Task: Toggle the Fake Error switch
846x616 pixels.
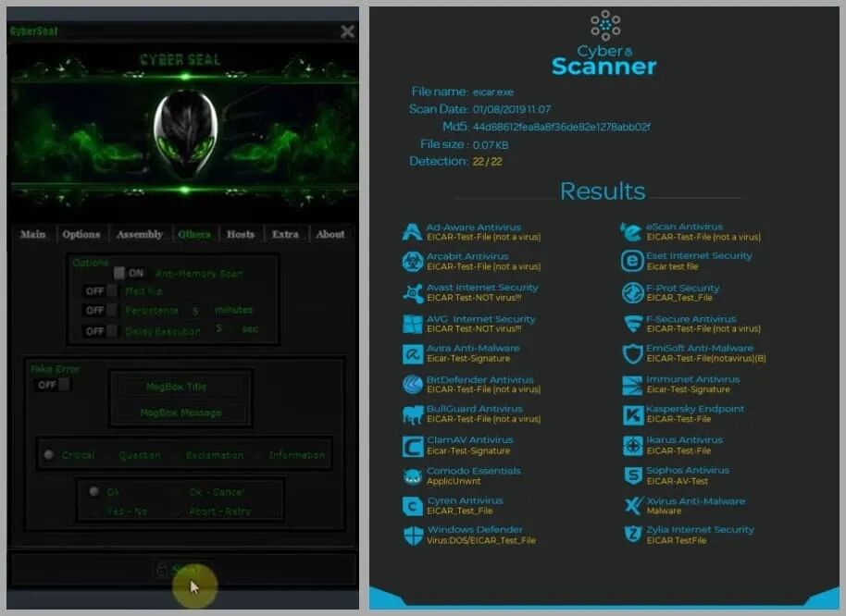Action: [53, 385]
